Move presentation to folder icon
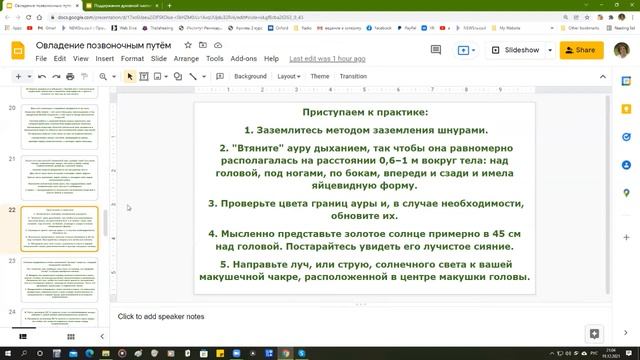The width and height of the screenshot is (640, 360). coord(203,45)
